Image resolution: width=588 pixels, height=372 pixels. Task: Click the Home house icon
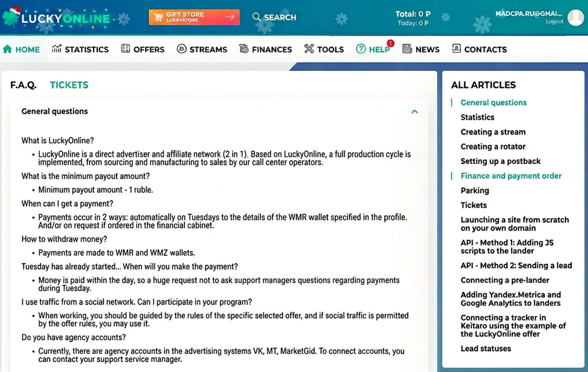[7, 49]
